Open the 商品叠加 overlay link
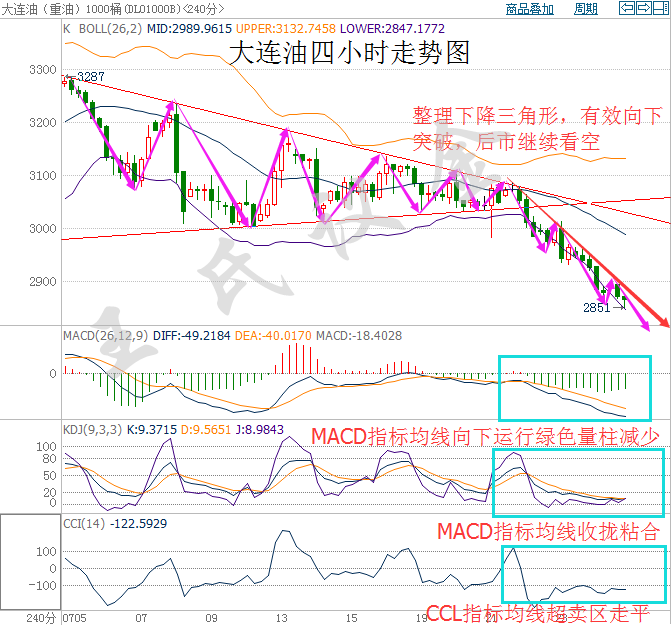This screenshot has height=625, width=671. (x=530, y=9)
